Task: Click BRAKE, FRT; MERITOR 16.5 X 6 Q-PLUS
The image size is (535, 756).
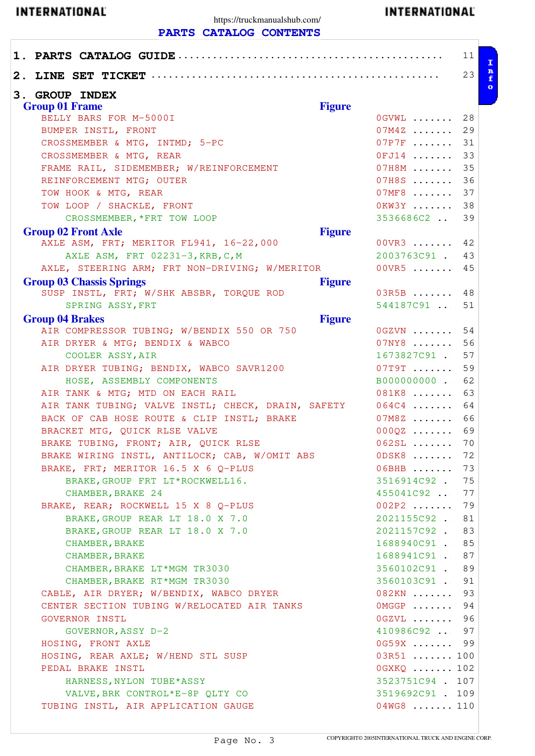Action: click(x=148, y=468)
